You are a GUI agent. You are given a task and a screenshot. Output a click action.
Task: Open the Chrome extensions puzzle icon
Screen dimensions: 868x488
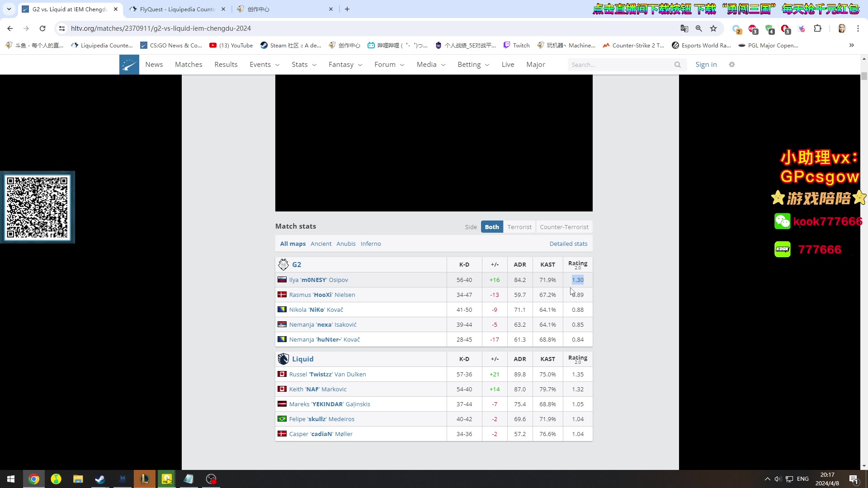(x=817, y=28)
